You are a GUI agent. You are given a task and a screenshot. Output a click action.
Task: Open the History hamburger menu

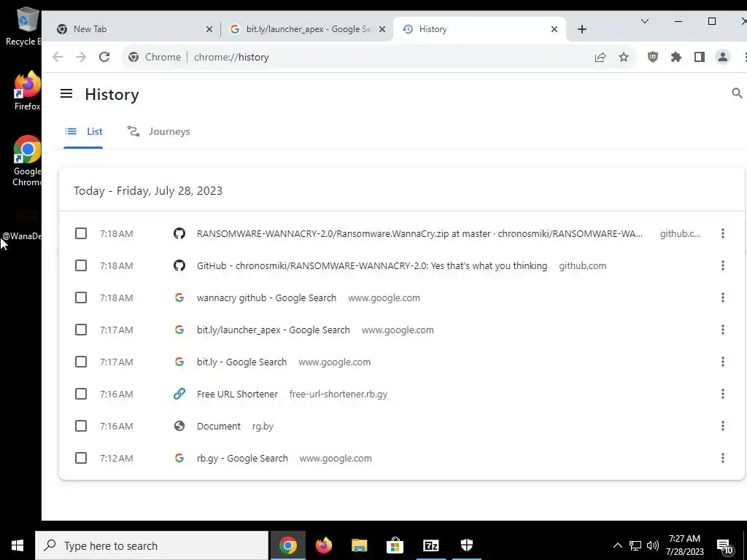coord(66,94)
